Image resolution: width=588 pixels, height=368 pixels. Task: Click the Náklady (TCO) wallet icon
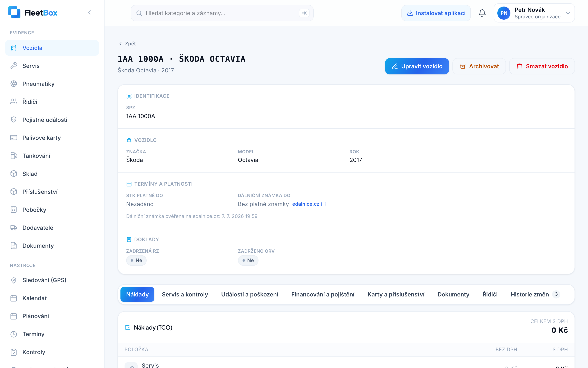click(128, 327)
